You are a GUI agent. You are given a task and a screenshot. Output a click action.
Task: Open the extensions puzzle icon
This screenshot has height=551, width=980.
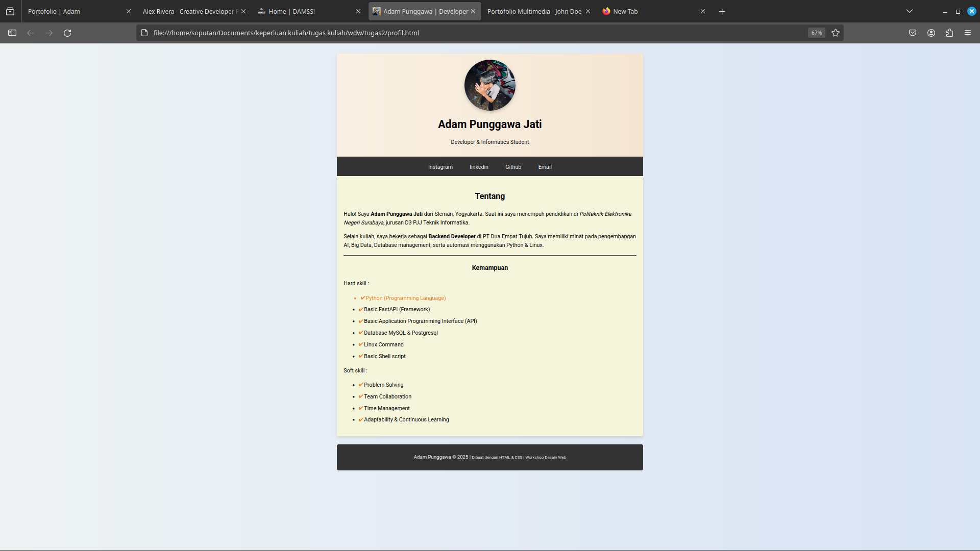click(x=949, y=33)
